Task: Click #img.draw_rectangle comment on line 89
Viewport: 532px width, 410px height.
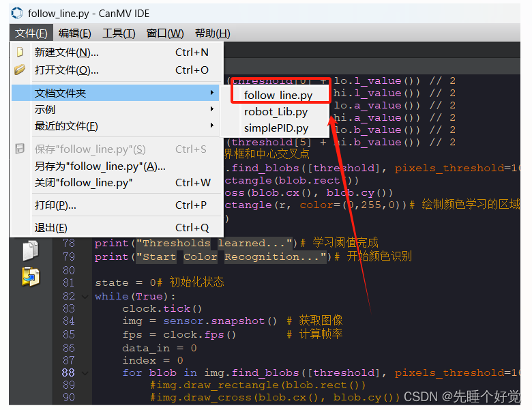Action: (258, 385)
